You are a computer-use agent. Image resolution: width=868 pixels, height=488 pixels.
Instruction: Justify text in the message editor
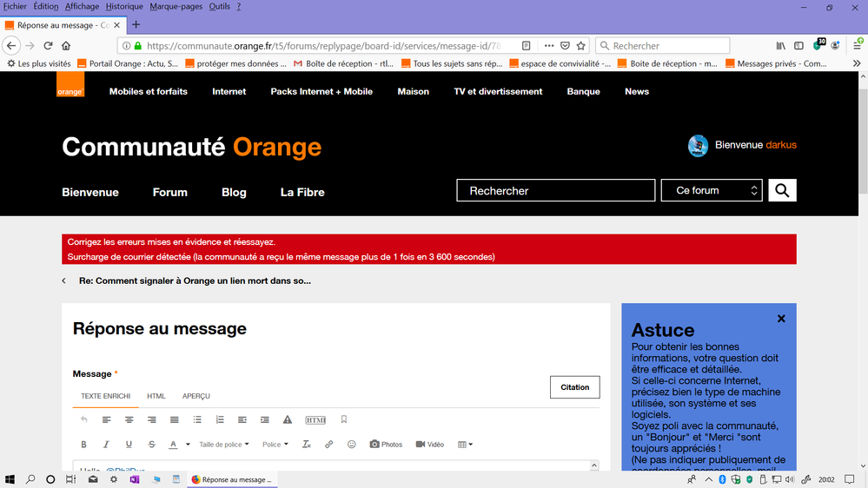tap(175, 420)
